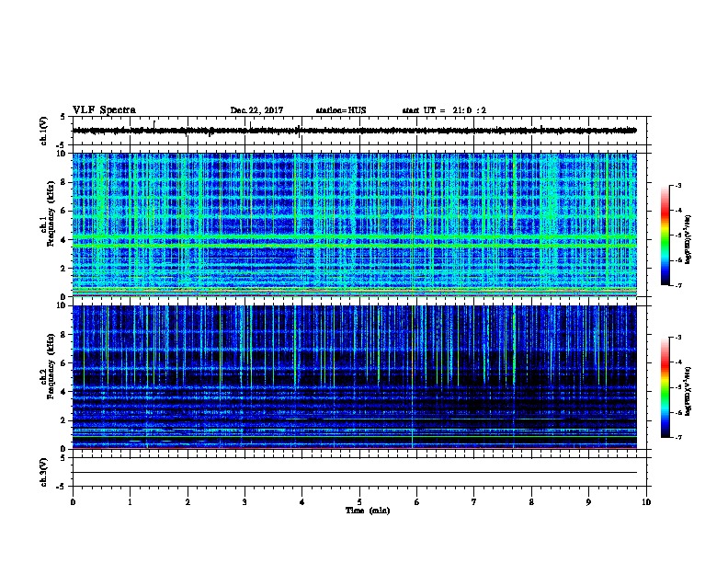Select the date text "Dec. 22, 2017"
Viewport: 728px width, 563px height.
[x=256, y=110]
